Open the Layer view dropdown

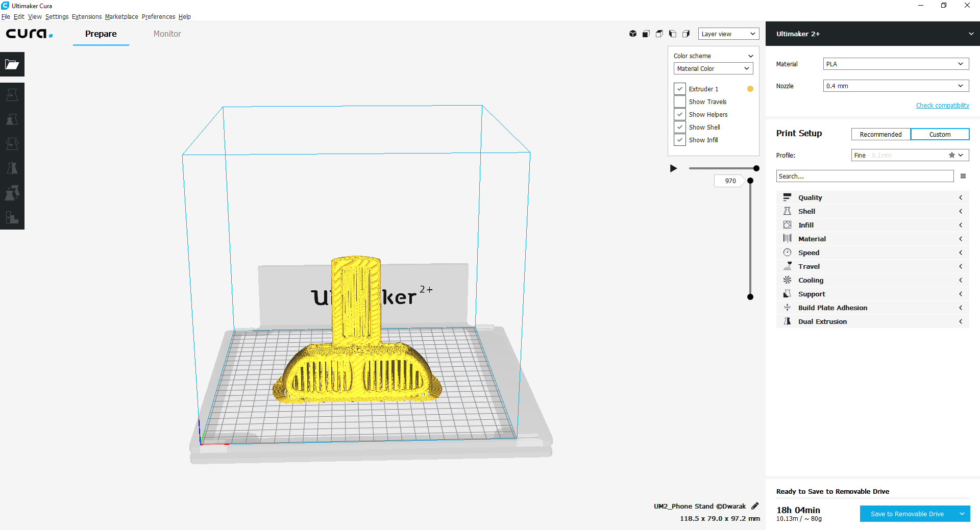tap(728, 34)
